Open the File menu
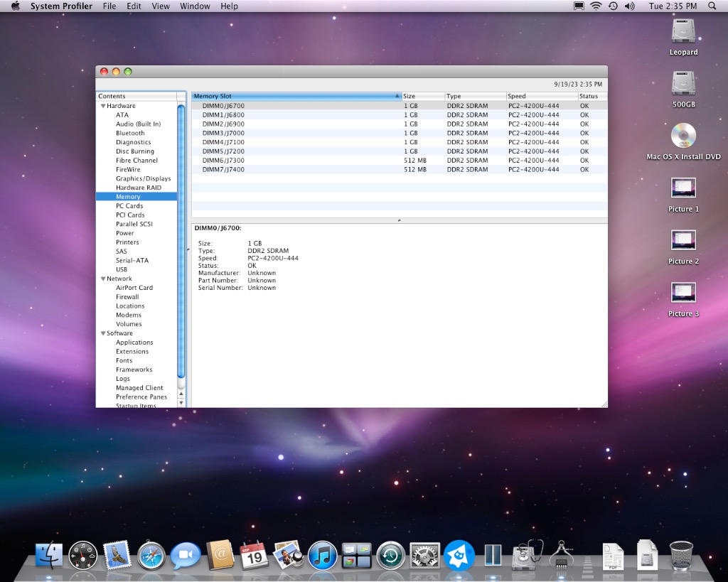The image size is (728, 582). [109, 6]
